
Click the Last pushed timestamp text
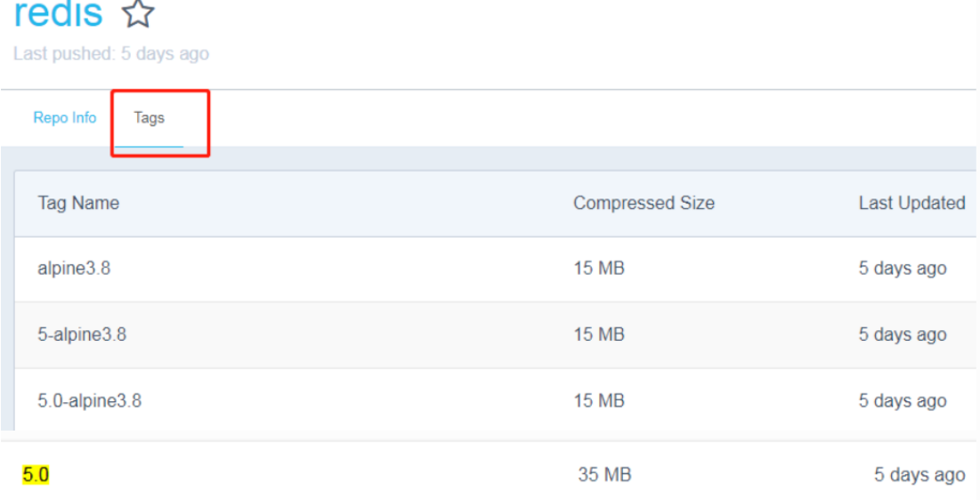(x=111, y=53)
